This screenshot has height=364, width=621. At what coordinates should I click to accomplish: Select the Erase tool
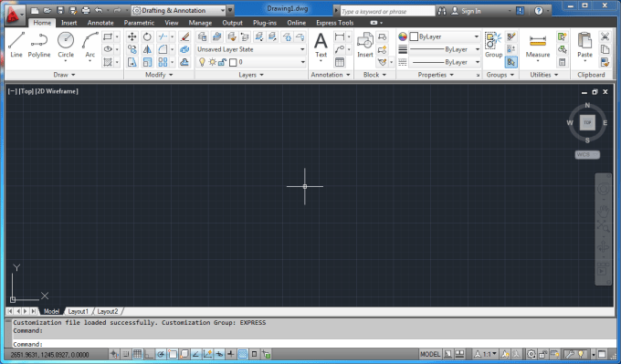pos(184,36)
